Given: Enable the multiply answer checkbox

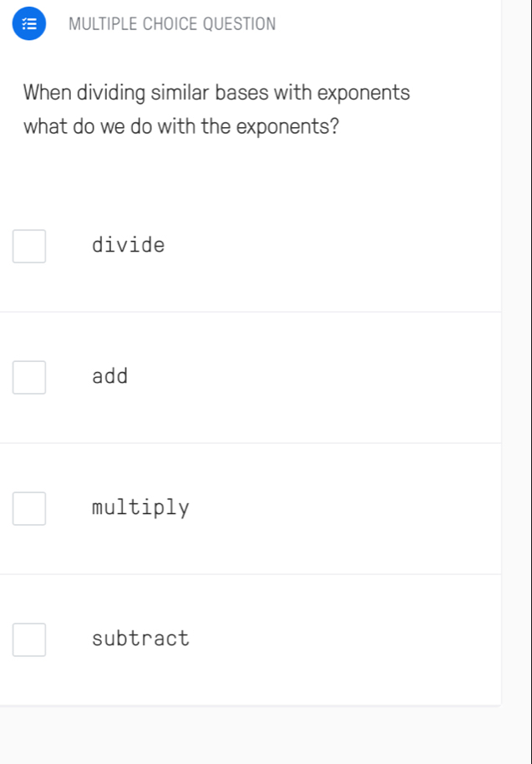Looking at the screenshot, I should [x=29, y=508].
